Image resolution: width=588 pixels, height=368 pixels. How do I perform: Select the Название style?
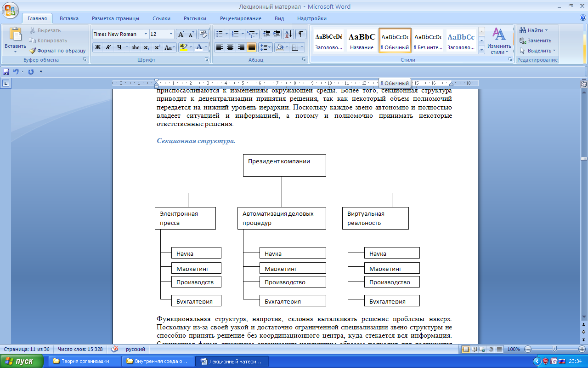point(362,40)
